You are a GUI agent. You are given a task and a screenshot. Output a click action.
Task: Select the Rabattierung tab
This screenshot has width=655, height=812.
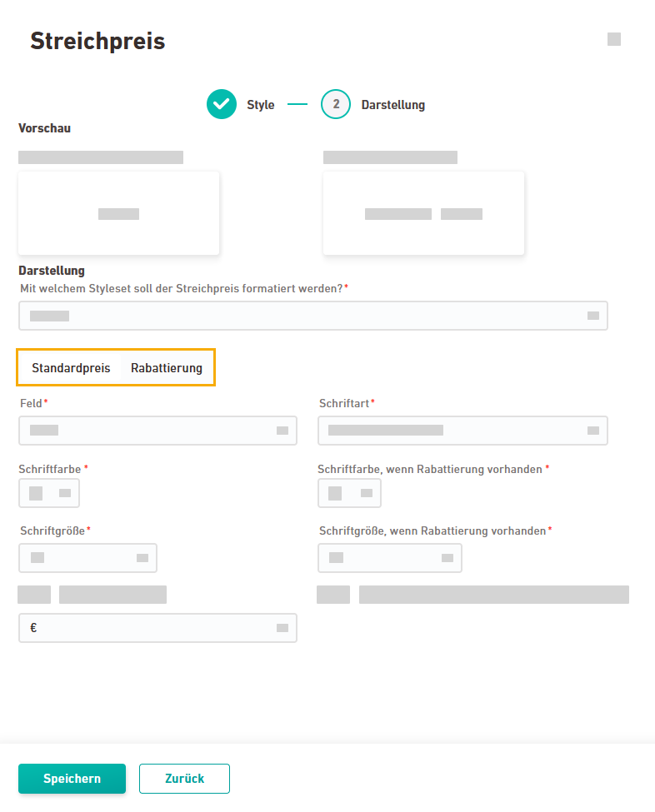tap(167, 368)
